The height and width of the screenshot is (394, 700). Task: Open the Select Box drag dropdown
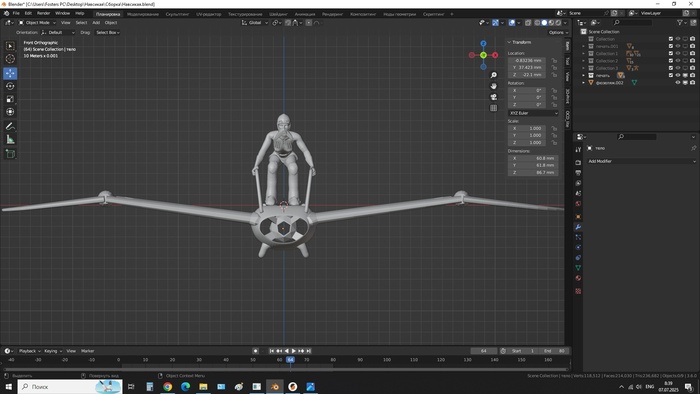tap(108, 33)
